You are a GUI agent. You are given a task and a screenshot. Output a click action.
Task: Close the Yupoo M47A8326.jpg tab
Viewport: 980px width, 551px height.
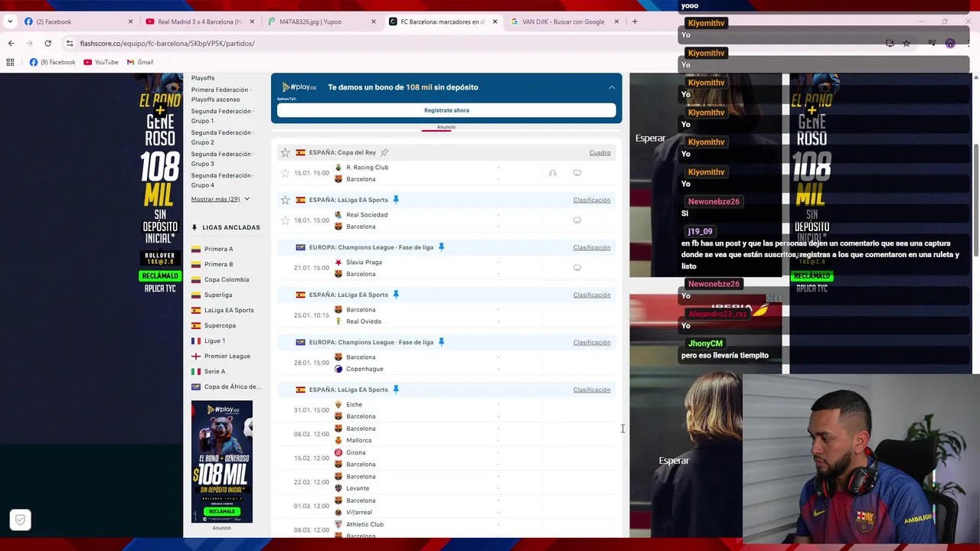(x=374, y=21)
